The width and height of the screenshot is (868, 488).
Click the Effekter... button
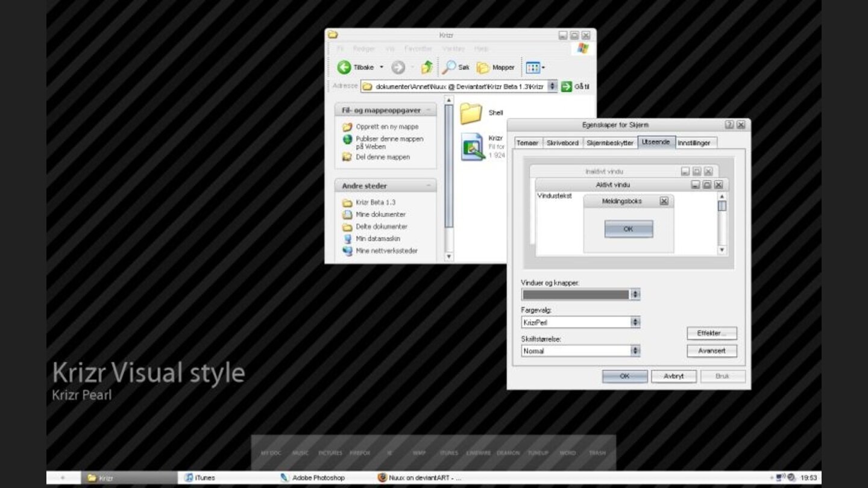pyautogui.click(x=711, y=333)
